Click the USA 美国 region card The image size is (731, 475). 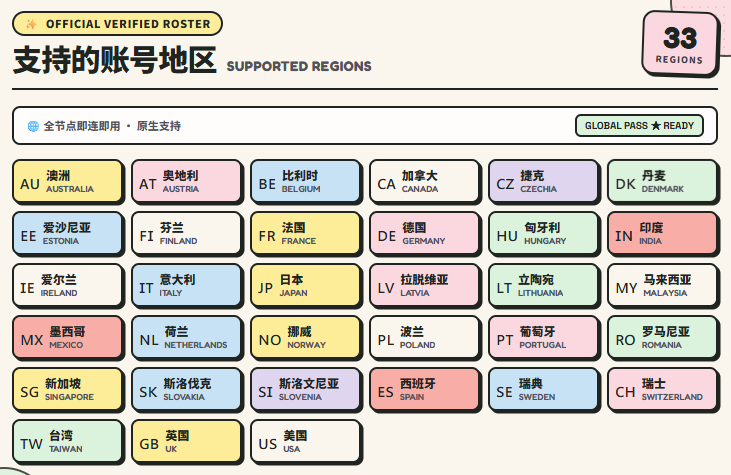coord(305,441)
